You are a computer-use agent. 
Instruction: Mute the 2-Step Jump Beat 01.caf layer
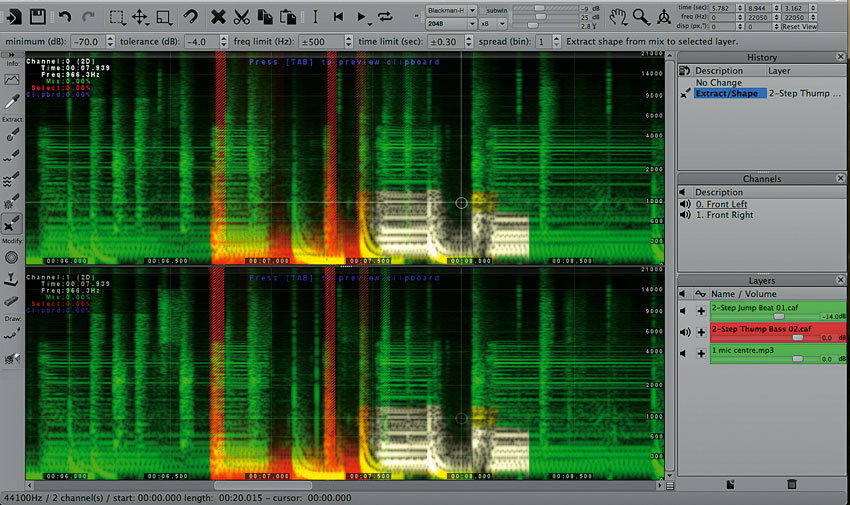685,312
